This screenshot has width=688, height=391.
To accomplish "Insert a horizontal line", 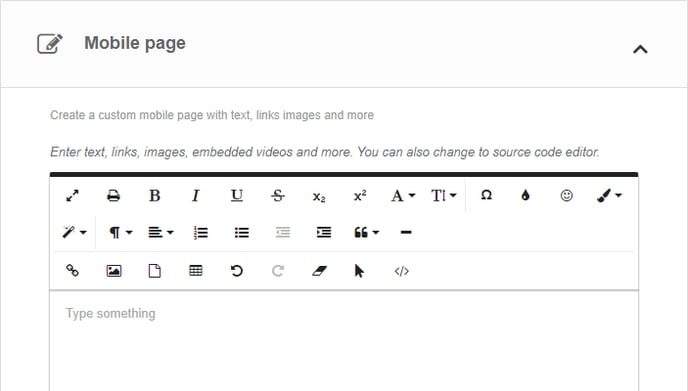I will [406, 232].
